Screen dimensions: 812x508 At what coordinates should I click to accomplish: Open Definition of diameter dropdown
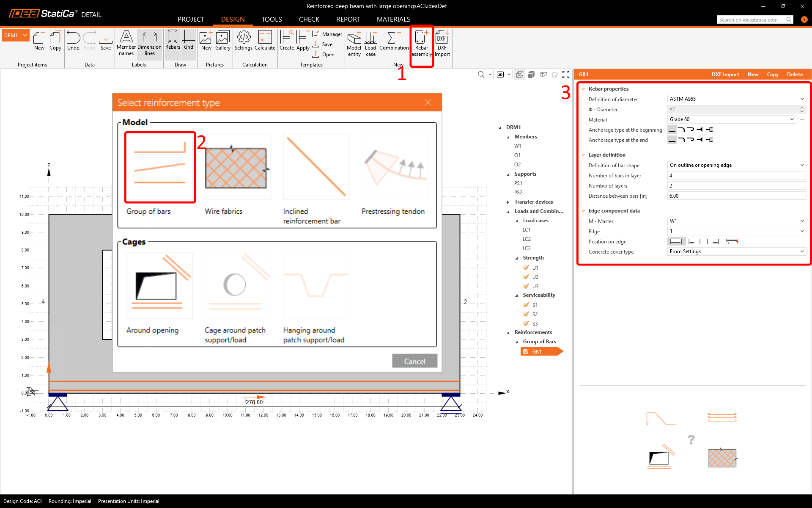coord(736,99)
